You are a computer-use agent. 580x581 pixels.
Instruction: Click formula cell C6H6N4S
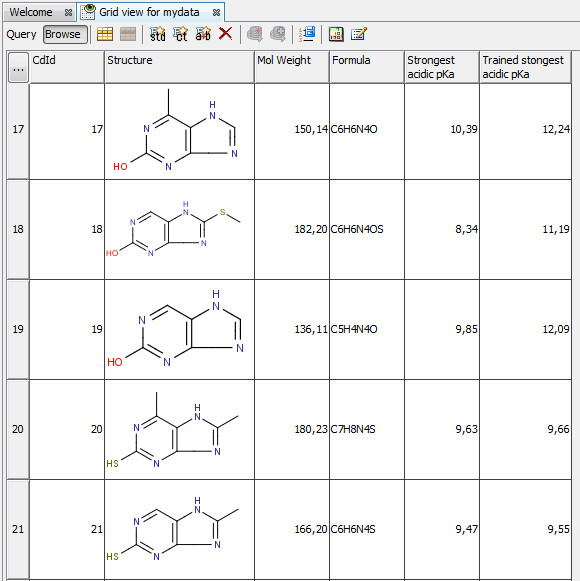point(367,530)
